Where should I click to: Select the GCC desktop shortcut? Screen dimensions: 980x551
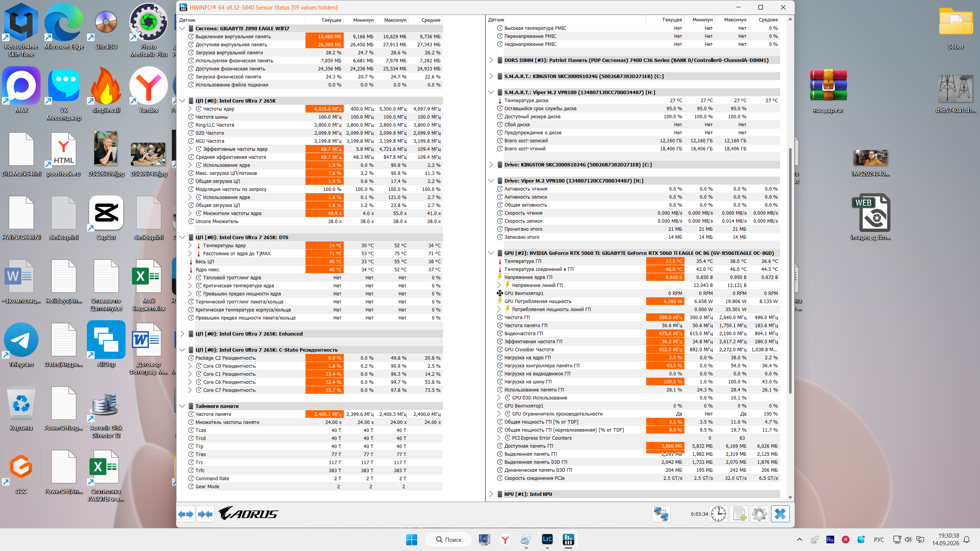tap(21, 471)
